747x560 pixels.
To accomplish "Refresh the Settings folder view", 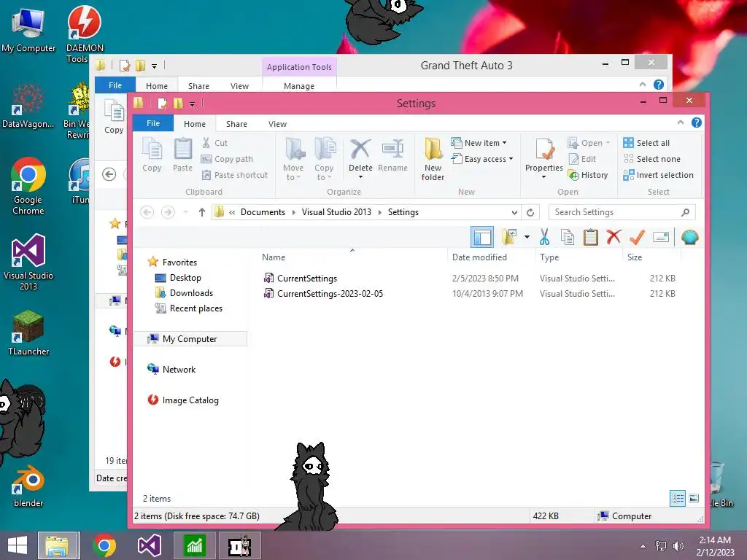I will (530, 212).
